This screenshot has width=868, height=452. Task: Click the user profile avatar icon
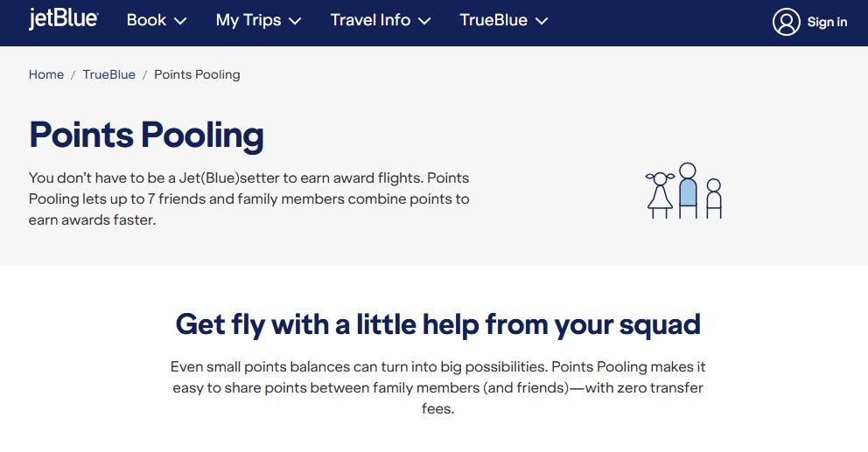coord(786,22)
